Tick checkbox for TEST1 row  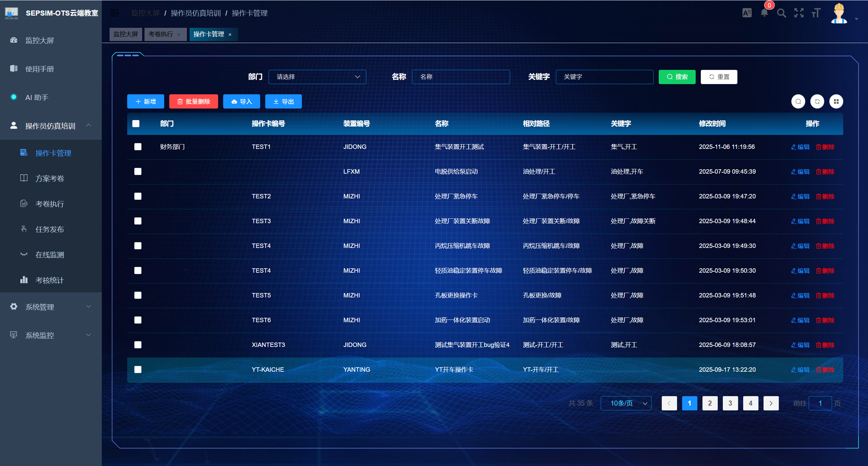[x=138, y=147]
